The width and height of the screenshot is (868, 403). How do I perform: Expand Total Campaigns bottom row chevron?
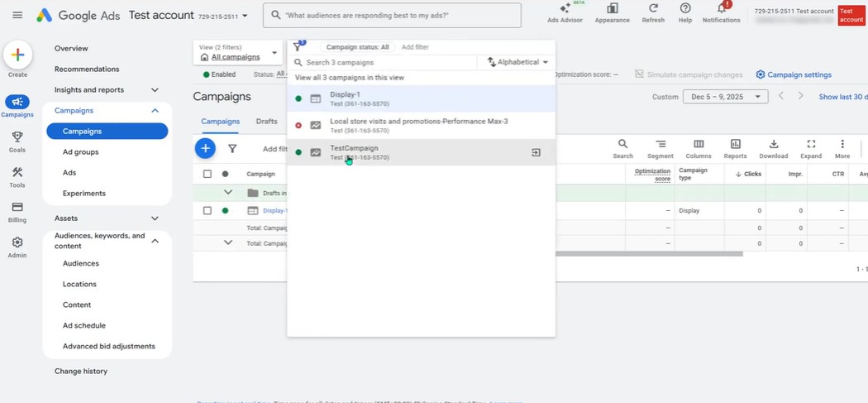[228, 242]
